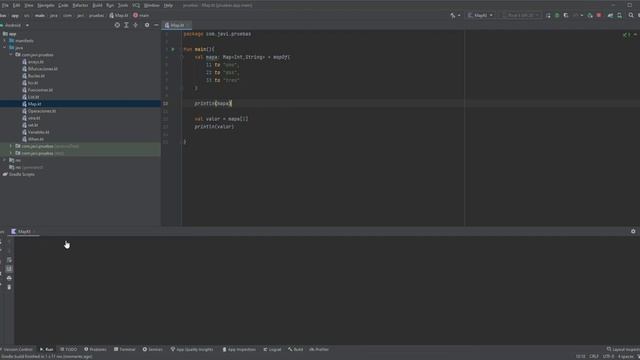
Task: Expand the manifests folder
Action: (4, 41)
